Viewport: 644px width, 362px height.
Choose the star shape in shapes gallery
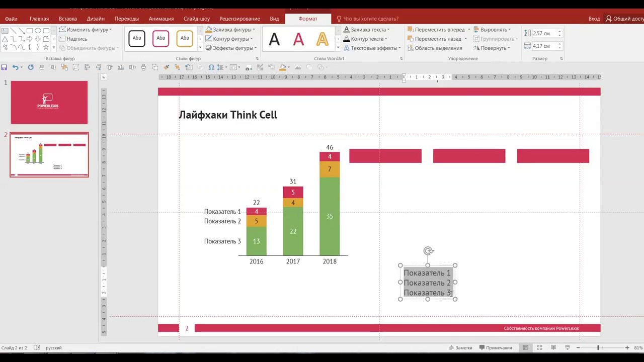click(x=46, y=47)
